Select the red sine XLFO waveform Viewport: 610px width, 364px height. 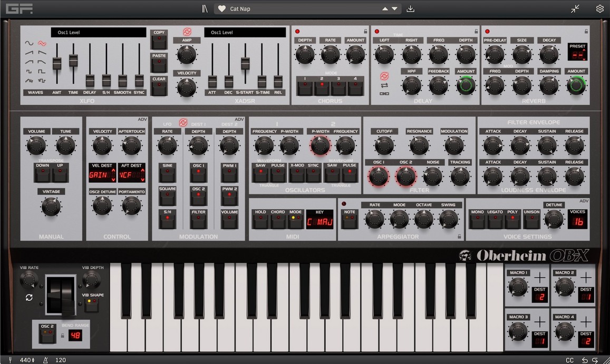point(42,43)
